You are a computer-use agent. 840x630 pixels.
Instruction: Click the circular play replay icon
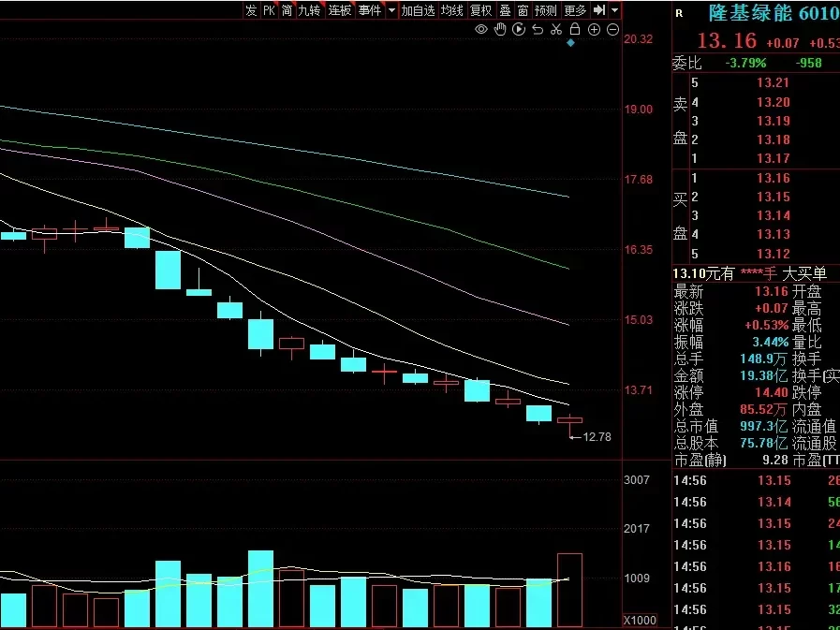[519, 30]
